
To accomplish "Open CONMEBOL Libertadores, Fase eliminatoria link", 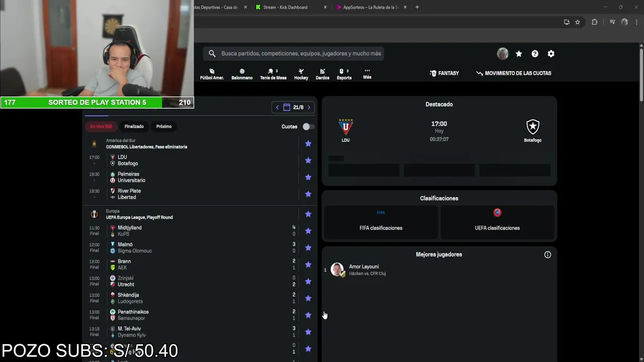I will pyautogui.click(x=146, y=147).
